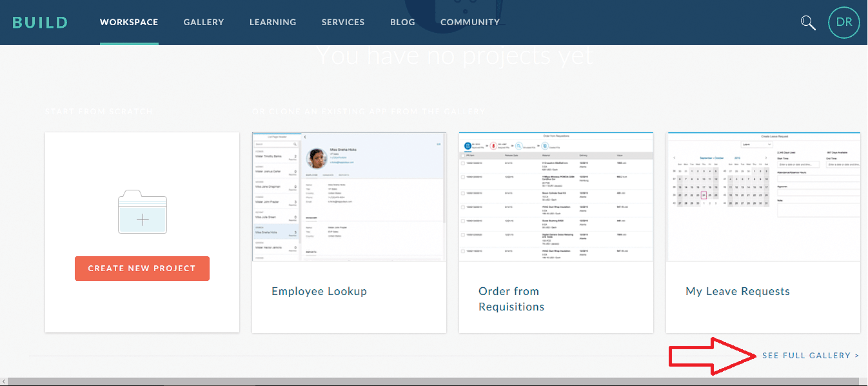The image size is (868, 386).
Task: Open the See Full Gallery link
Action: coord(810,356)
